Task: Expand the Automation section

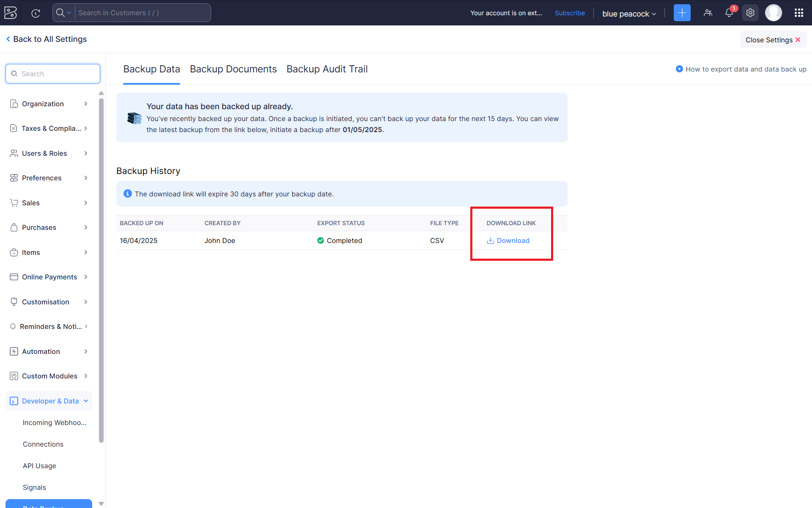Action: tap(86, 351)
